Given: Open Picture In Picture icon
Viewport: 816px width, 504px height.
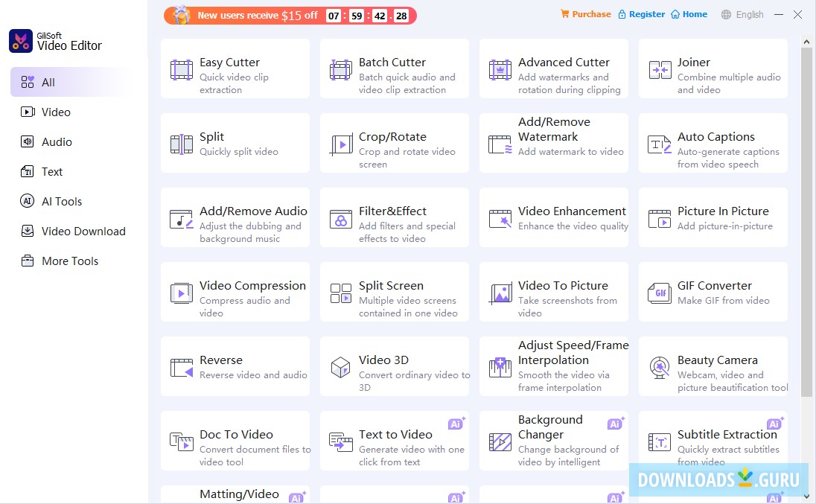Looking at the screenshot, I should [660, 219].
